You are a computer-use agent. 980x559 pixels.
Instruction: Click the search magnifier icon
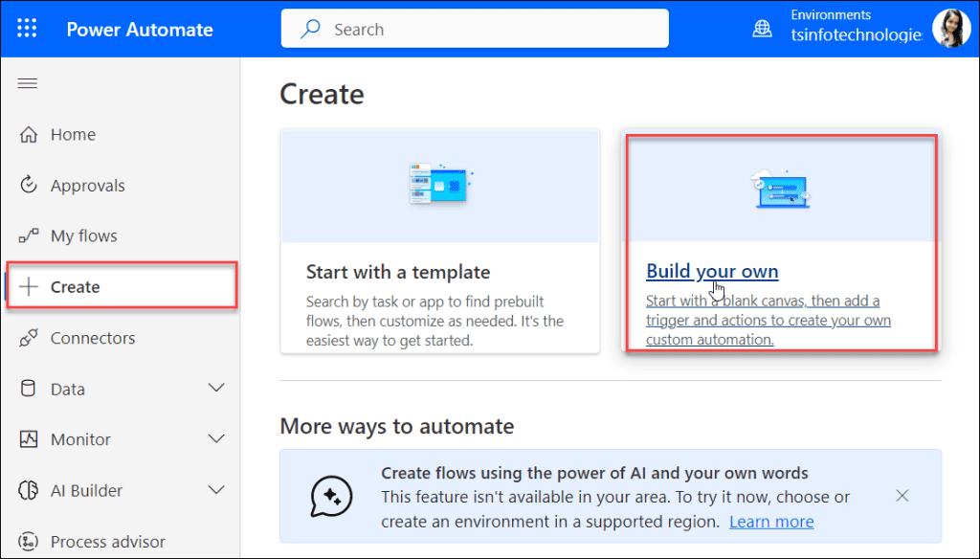311,29
